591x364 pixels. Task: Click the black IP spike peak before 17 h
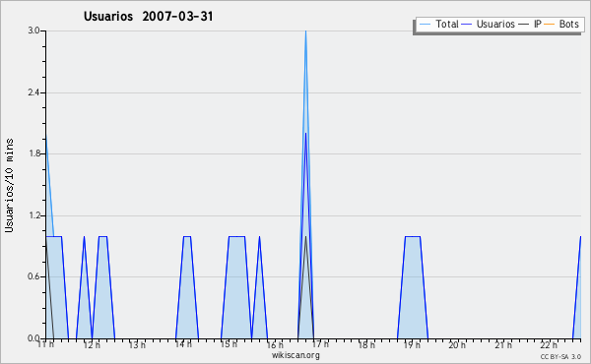(305, 237)
